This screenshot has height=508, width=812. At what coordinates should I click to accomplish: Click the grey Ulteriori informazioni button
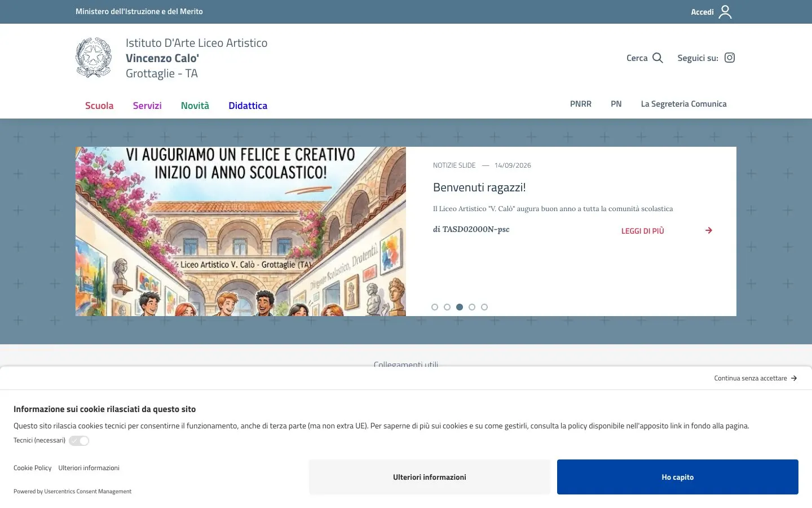(x=430, y=477)
